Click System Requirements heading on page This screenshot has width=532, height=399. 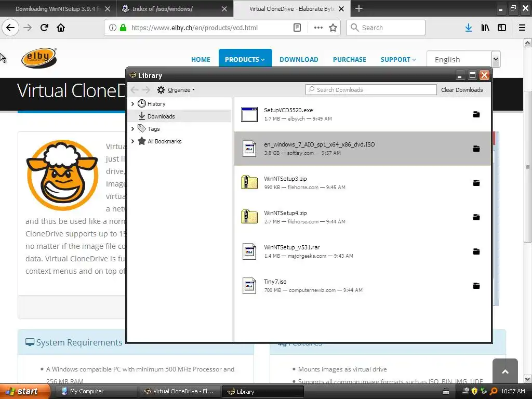coord(79,342)
